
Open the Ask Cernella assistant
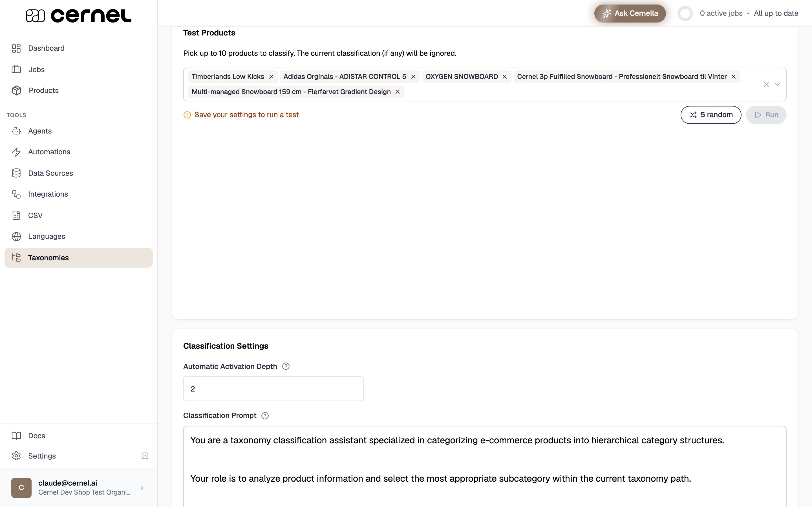tap(630, 14)
